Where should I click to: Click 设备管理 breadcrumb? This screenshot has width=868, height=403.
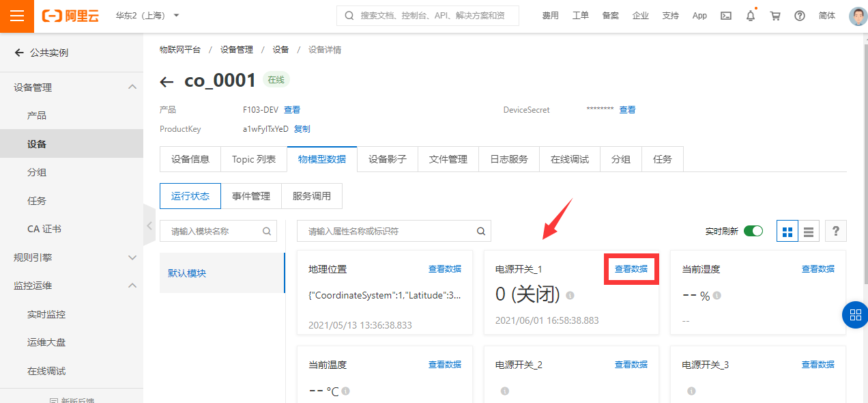click(237, 49)
